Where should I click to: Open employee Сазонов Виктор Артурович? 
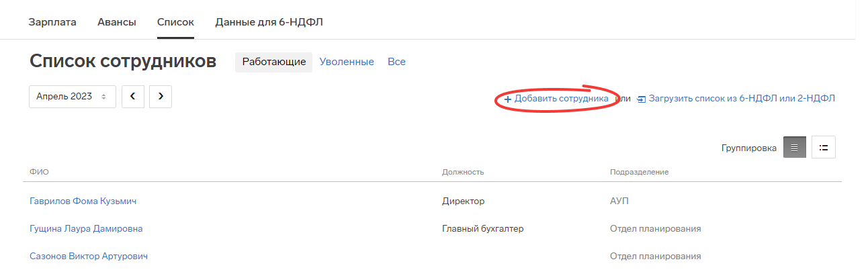coord(89,256)
